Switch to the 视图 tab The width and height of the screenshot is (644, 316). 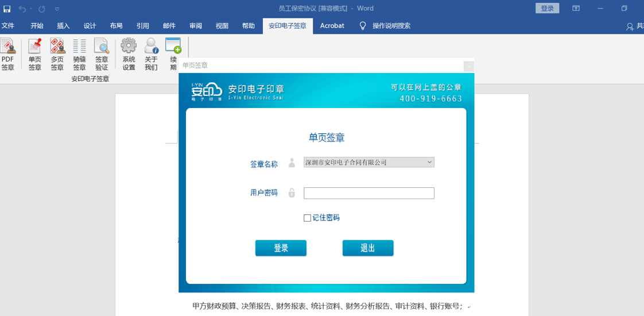tap(222, 26)
